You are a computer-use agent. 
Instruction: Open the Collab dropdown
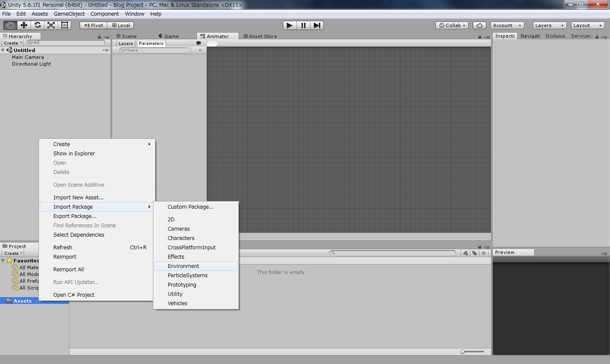[452, 25]
